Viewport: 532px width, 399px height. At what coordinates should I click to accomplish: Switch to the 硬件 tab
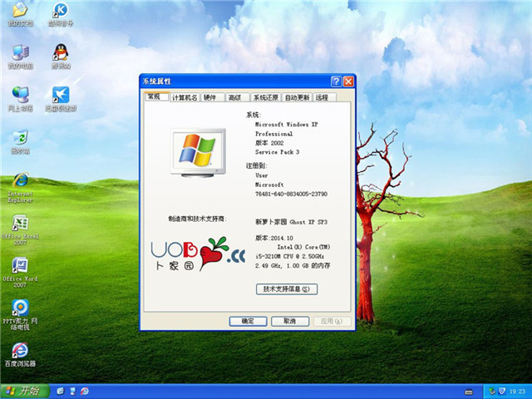click(213, 98)
